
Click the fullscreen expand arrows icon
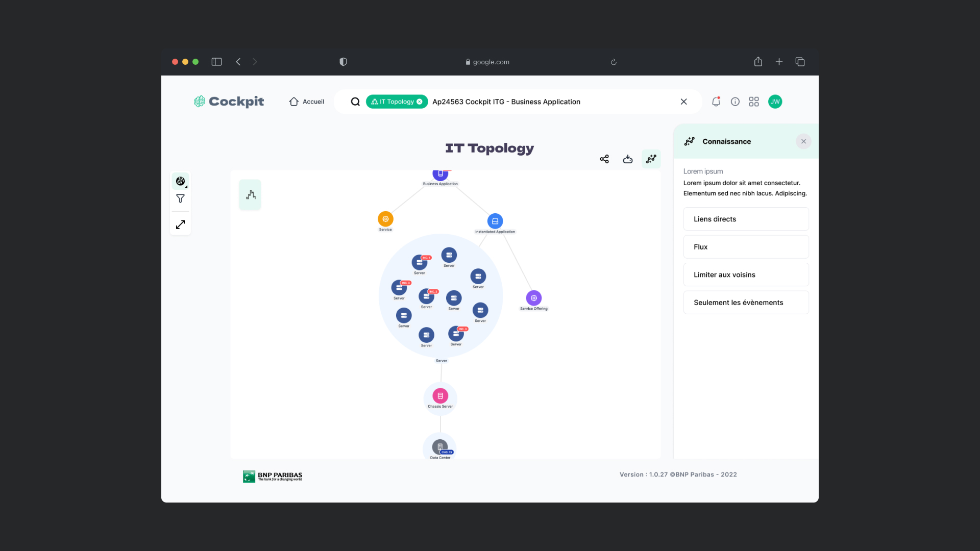180,224
